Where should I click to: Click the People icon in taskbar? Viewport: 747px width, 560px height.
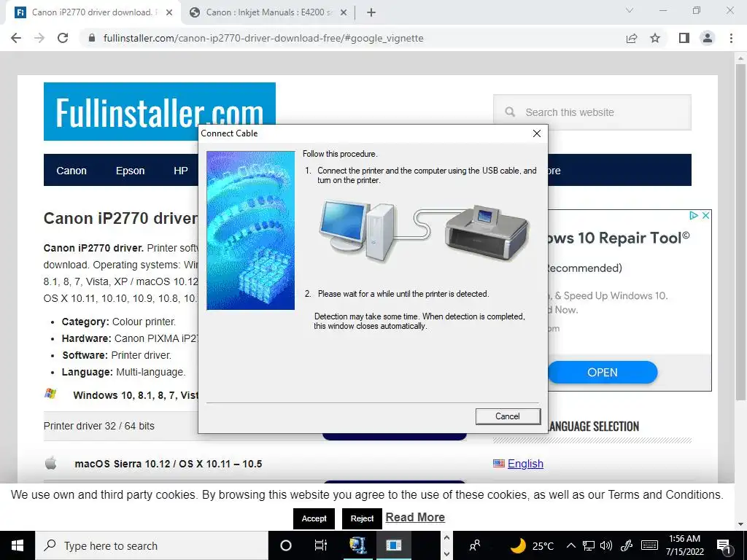tap(474, 545)
